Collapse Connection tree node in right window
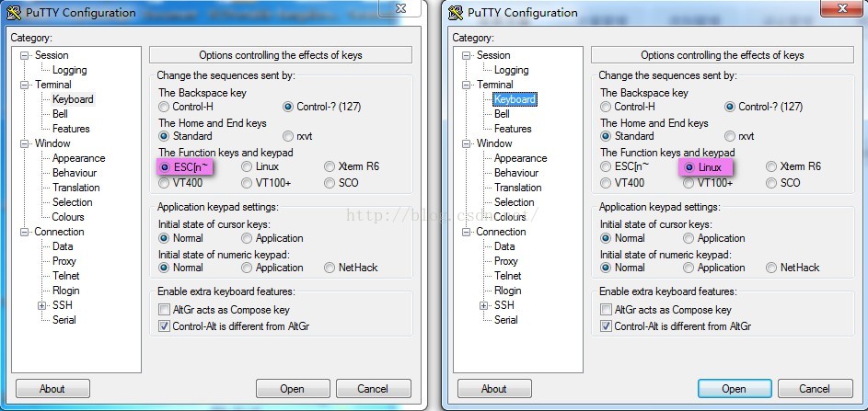Viewport: 868px width, 411px height. (466, 232)
